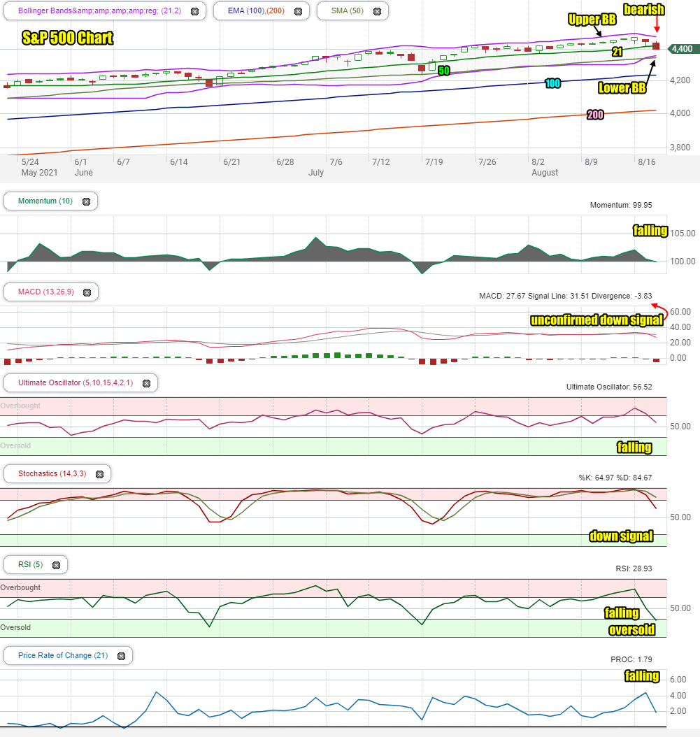Click the RSI (5) indicator label
Viewport: 700px width, 737px height.
31,564
